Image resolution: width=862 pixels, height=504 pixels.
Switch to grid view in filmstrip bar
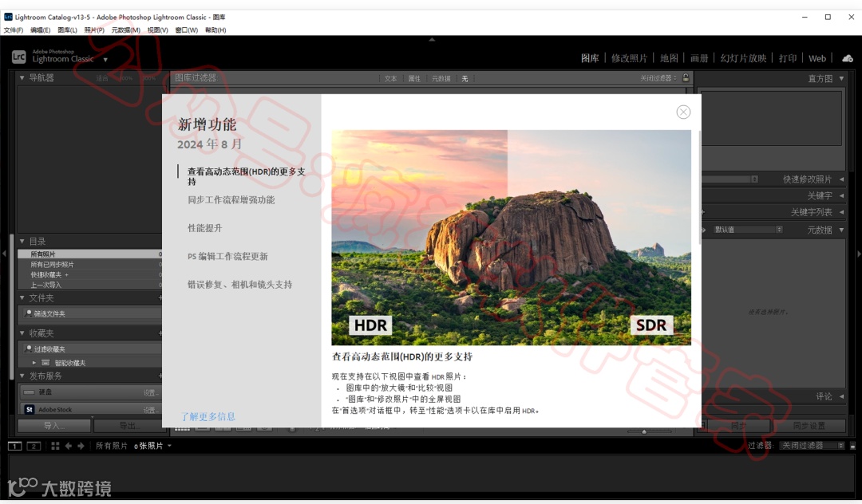click(55, 447)
